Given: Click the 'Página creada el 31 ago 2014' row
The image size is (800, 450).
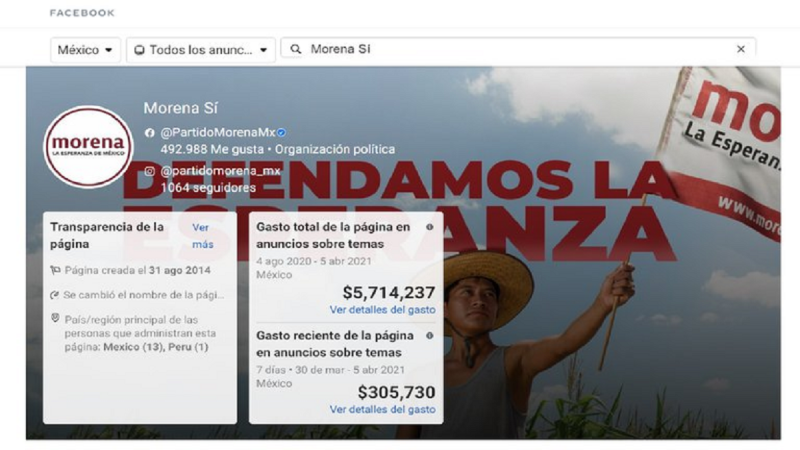Looking at the screenshot, I should point(131,270).
